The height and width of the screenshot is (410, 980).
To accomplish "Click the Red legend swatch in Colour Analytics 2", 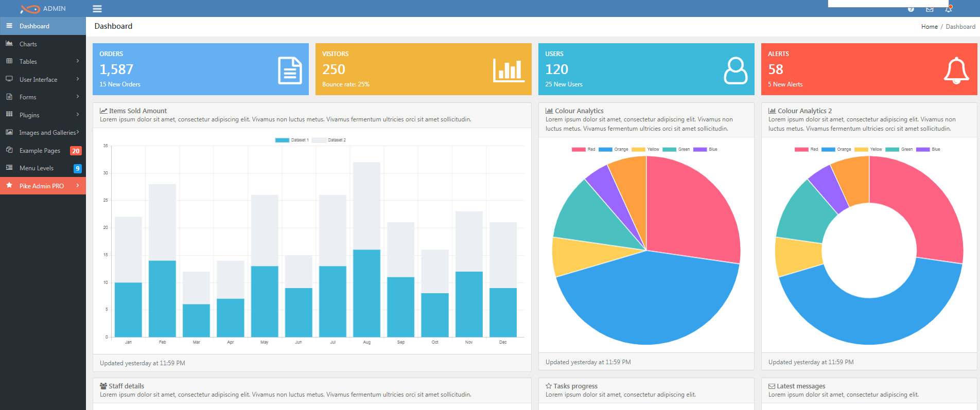I will 801,150.
